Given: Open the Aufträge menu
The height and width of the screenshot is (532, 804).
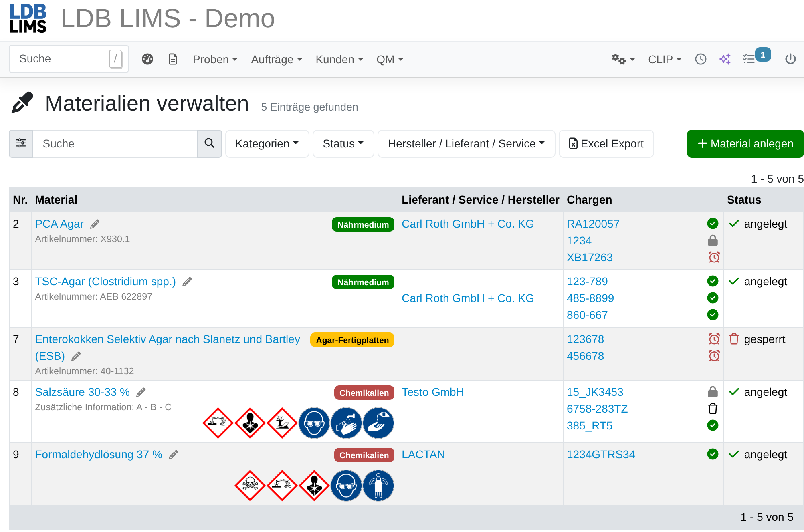Looking at the screenshot, I should coord(277,59).
